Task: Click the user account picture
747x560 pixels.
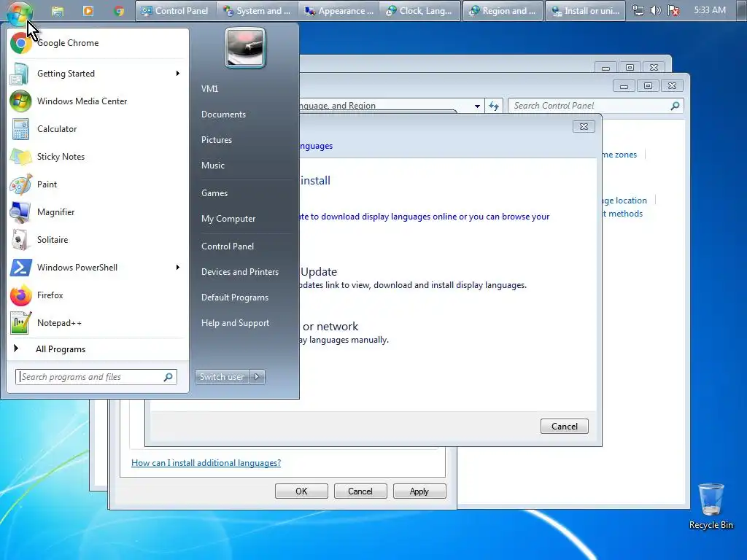Action: pyautogui.click(x=245, y=47)
